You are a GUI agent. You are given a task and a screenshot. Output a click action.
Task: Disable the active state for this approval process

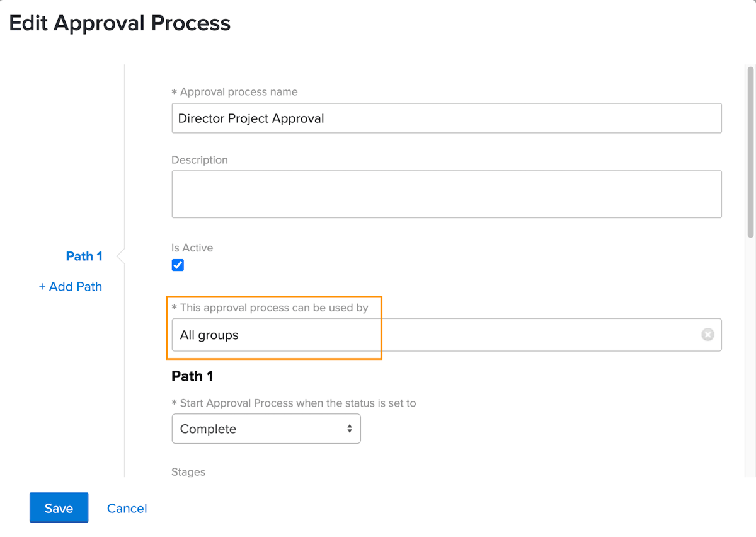[x=178, y=265]
